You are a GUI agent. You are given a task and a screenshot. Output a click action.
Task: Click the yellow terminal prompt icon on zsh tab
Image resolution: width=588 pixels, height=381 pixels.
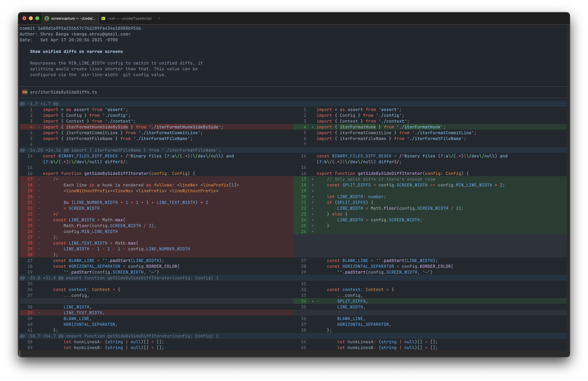click(x=103, y=19)
